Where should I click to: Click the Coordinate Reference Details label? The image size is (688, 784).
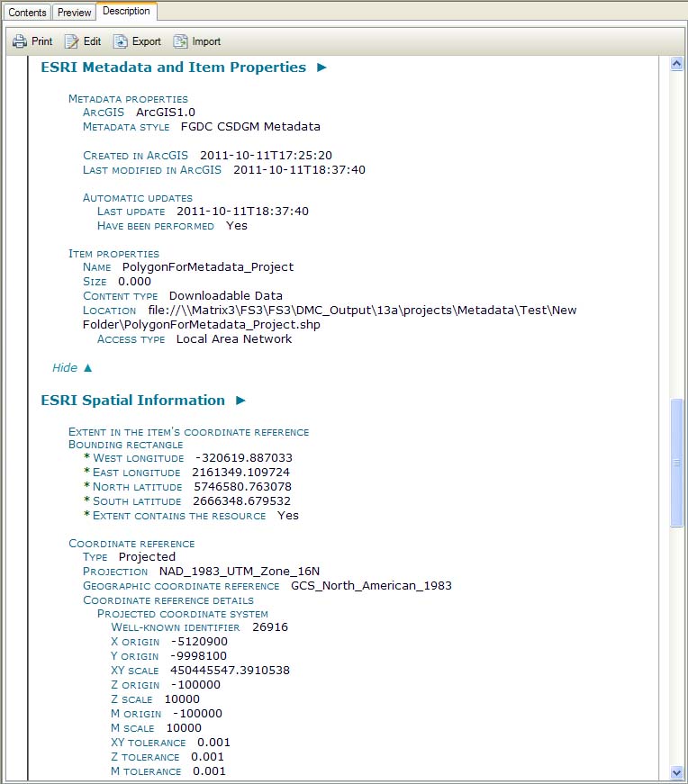168,600
